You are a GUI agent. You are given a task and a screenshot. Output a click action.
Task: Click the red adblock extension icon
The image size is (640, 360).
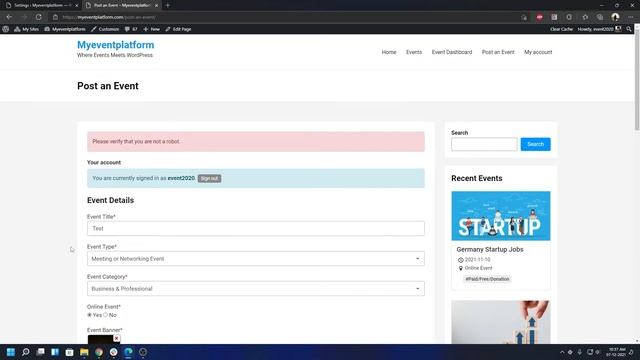(x=539, y=17)
